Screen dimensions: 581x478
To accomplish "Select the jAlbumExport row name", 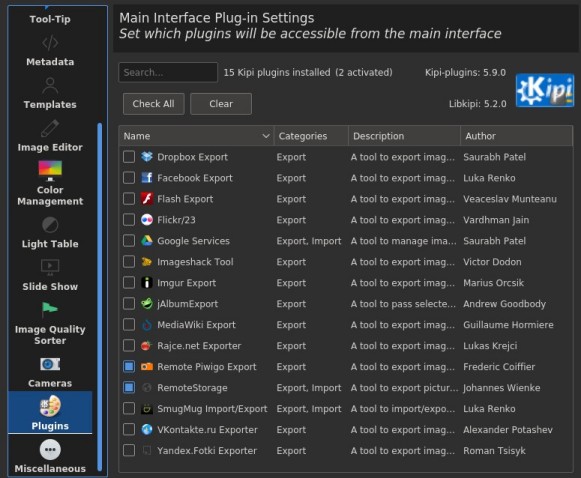I will (187, 304).
